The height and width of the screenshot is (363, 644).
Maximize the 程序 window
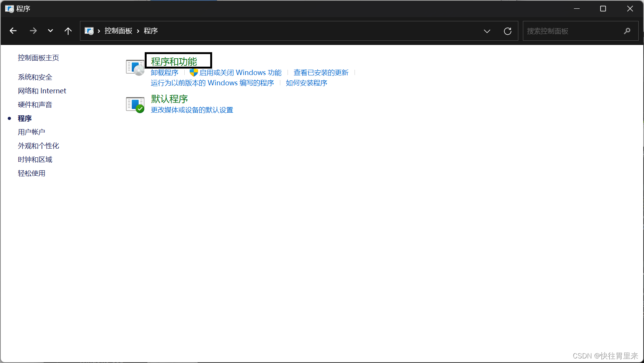click(x=603, y=8)
